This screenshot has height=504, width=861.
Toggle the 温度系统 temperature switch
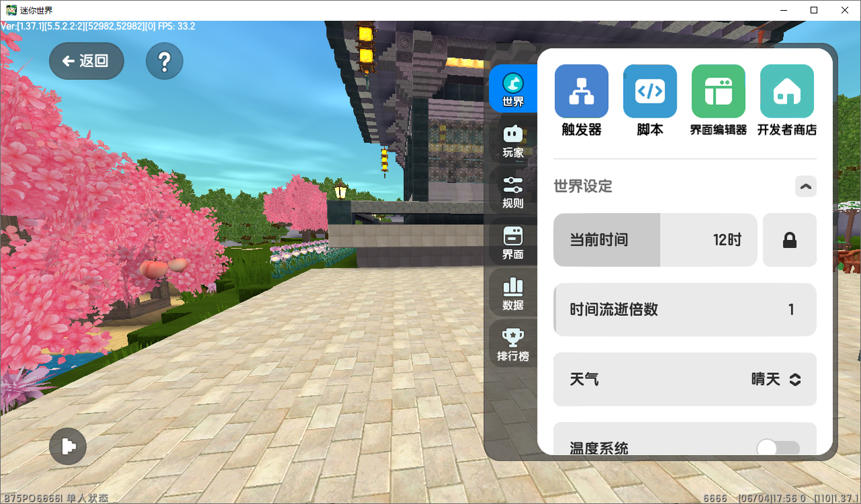click(778, 448)
